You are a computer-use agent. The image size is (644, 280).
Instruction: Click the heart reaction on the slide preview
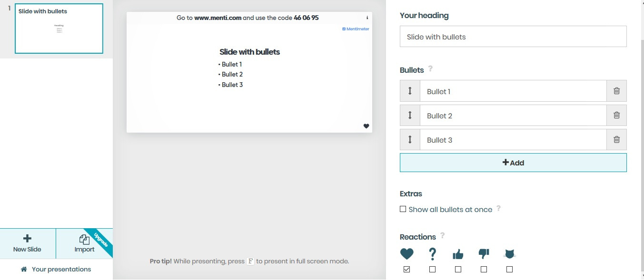tap(366, 126)
